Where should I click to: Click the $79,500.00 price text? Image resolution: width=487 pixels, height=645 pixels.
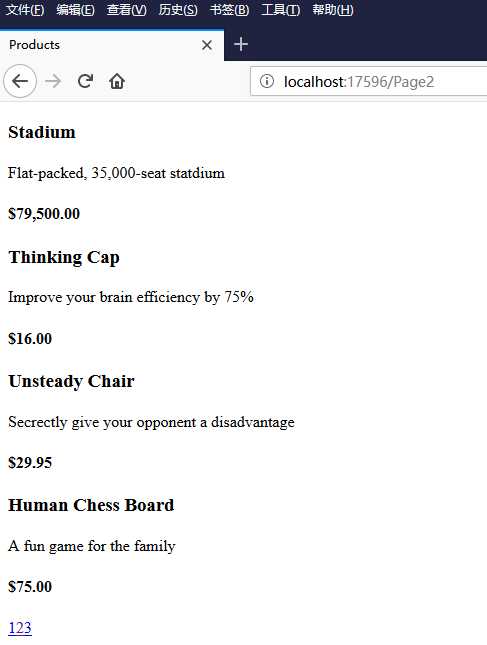pos(44,214)
